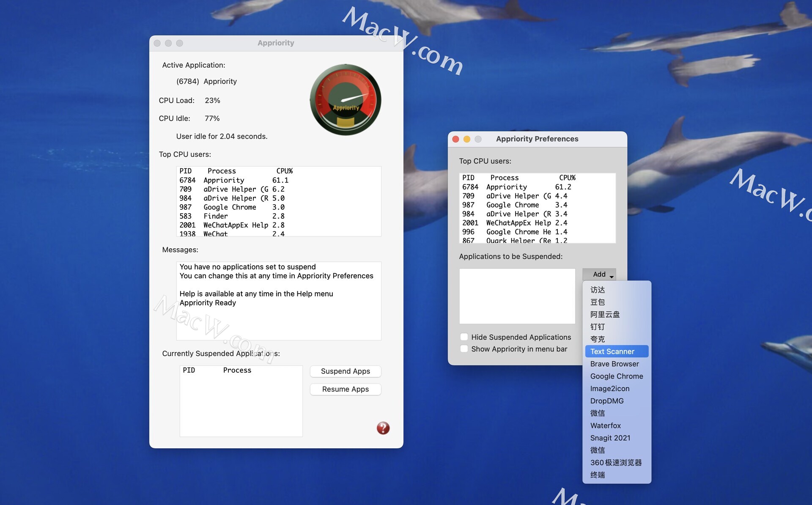This screenshot has width=812, height=505.
Task: Open the Add dropdown in Preferences
Action: [599, 274]
